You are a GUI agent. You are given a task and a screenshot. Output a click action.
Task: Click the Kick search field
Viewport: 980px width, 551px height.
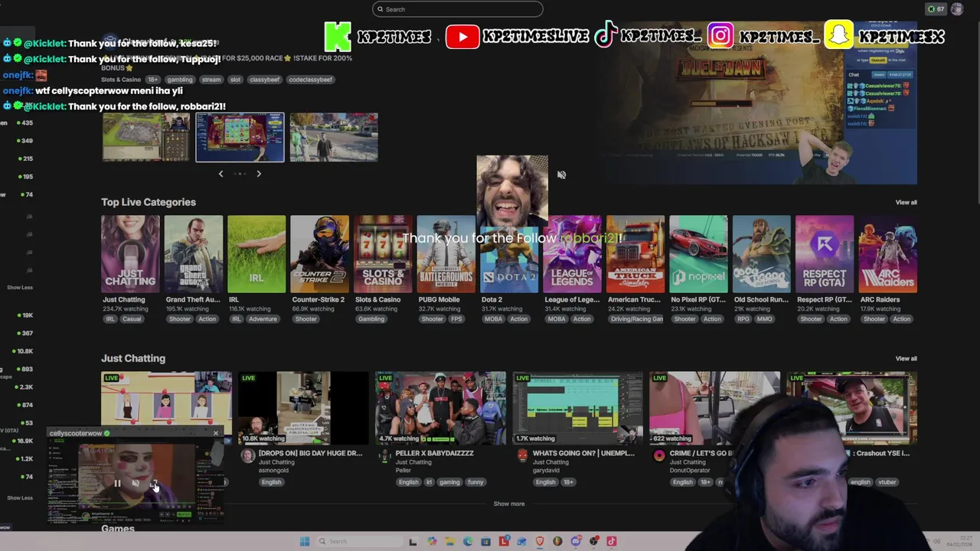coord(458,9)
